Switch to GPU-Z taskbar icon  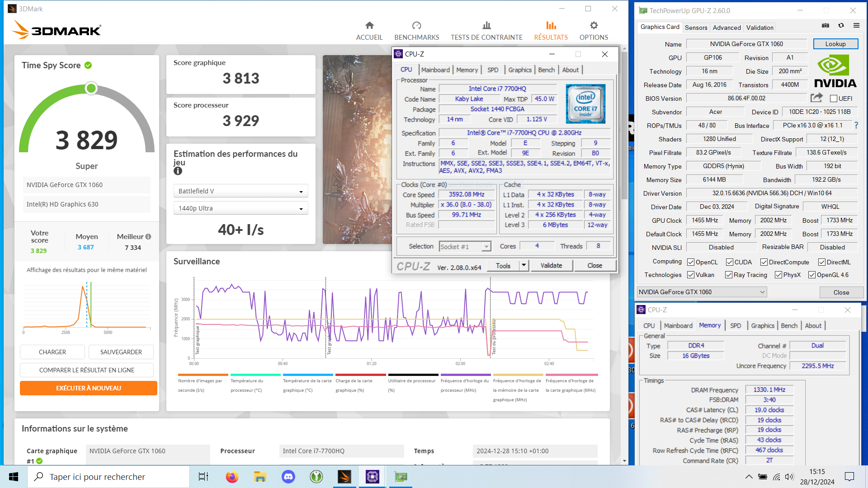(401, 477)
